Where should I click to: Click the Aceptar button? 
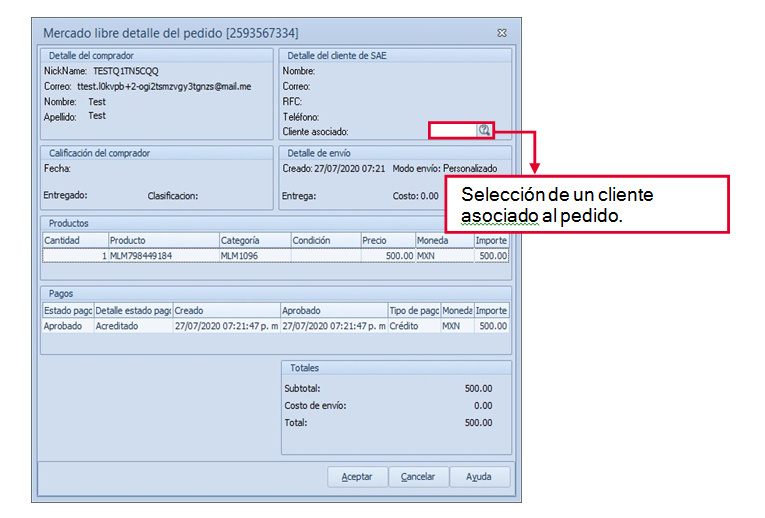[357, 477]
